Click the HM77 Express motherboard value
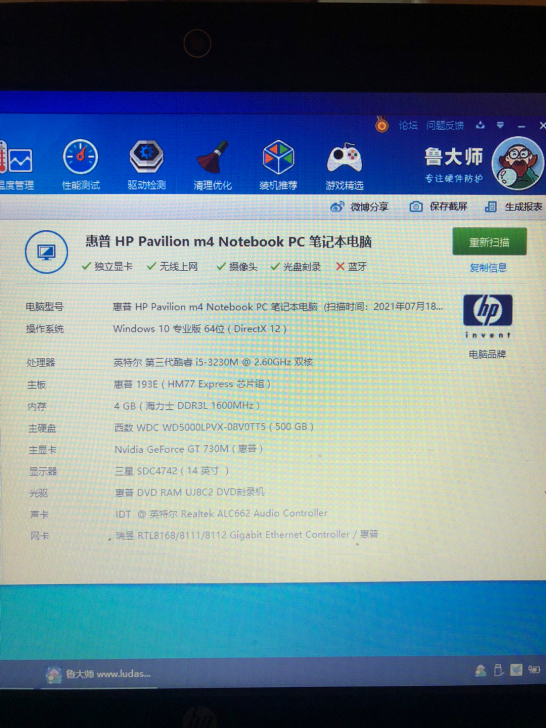 click(x=192, y=384)
